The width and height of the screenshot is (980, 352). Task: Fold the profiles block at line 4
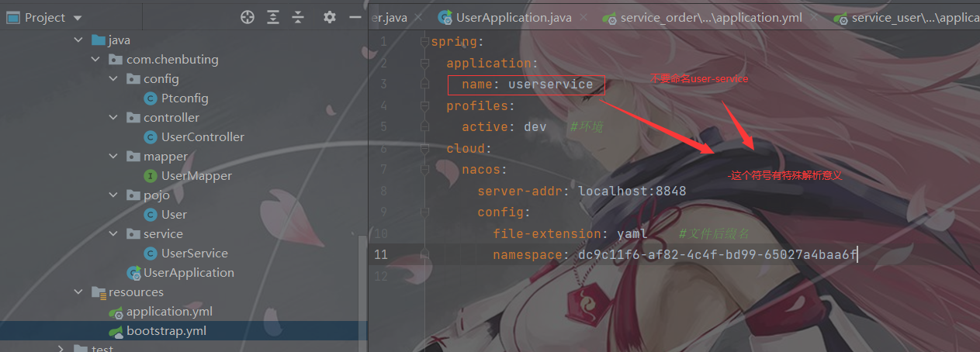(x=424, y=105)
